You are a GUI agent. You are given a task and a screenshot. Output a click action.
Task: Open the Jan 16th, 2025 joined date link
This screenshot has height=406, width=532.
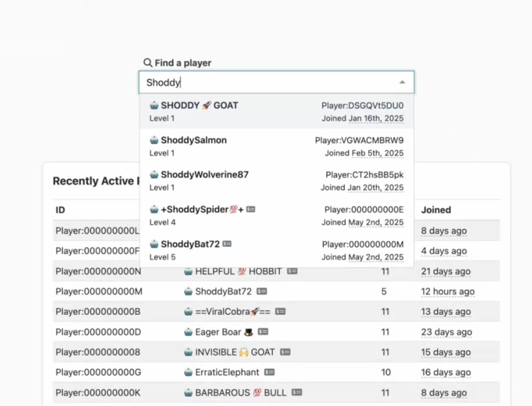point(376,118)
